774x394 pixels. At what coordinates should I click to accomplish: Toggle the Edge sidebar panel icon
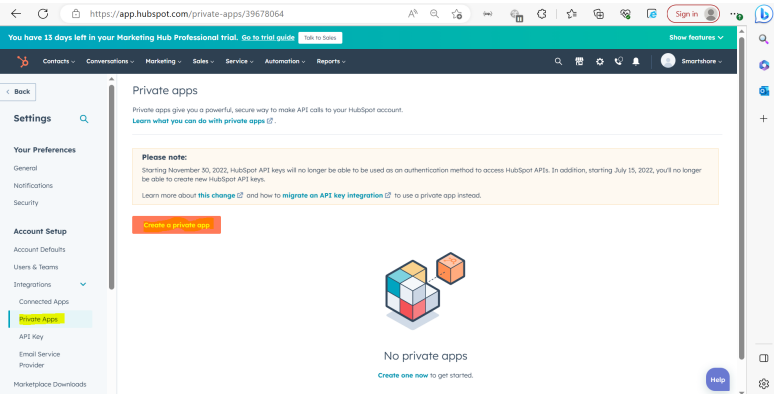764,358
